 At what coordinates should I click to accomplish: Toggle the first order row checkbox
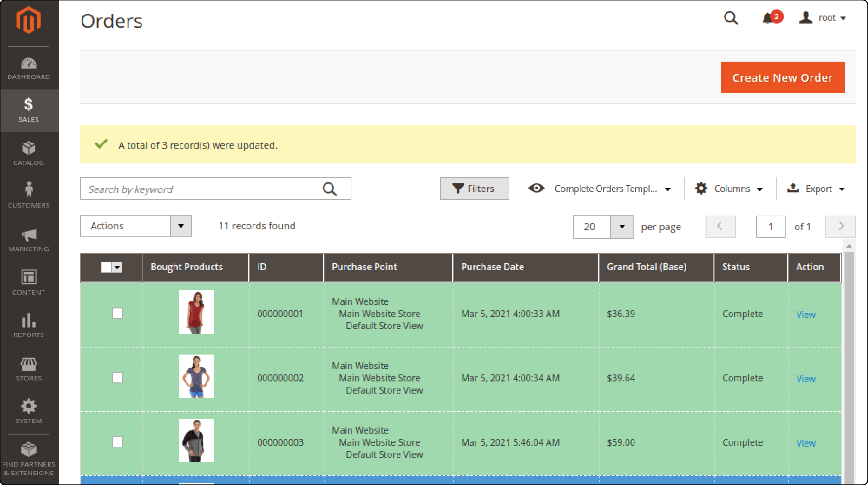117,314
